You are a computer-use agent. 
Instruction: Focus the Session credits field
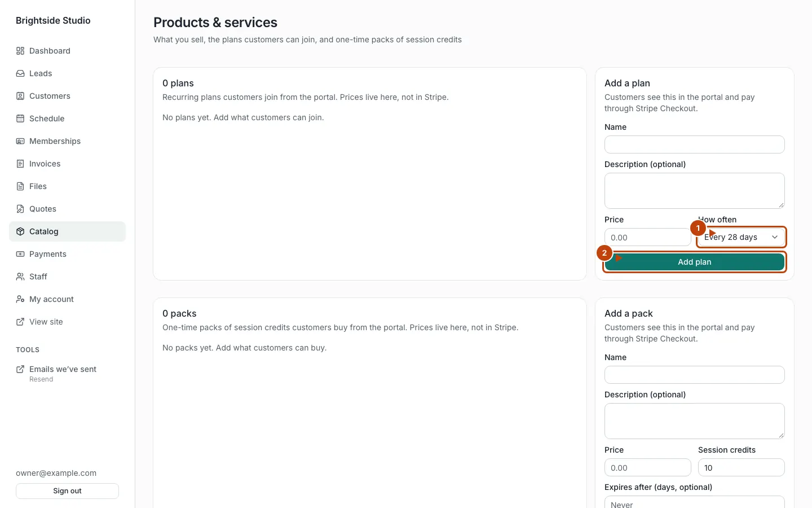(742, 467)
